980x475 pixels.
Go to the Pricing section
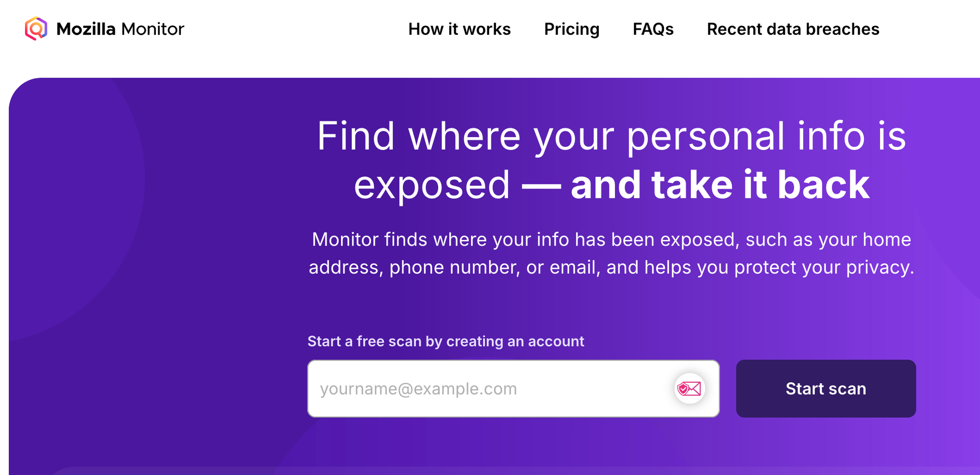tap(571, 29)
